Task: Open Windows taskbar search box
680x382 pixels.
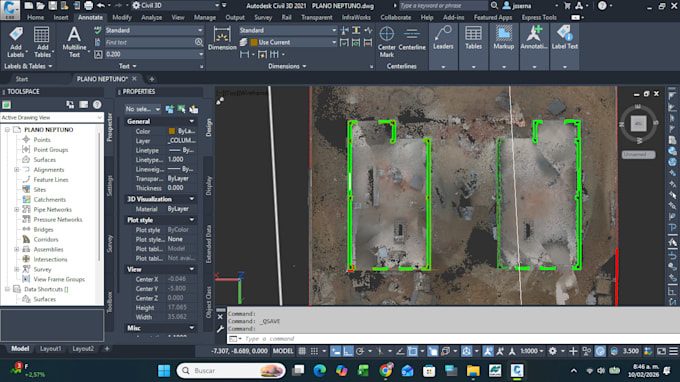Action: [x=231, y=371]
